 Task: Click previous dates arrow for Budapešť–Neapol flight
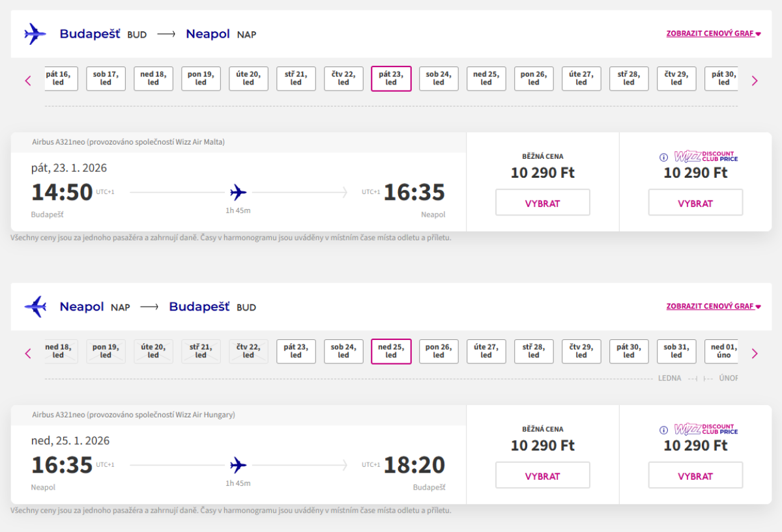click(x=28, y=81)
